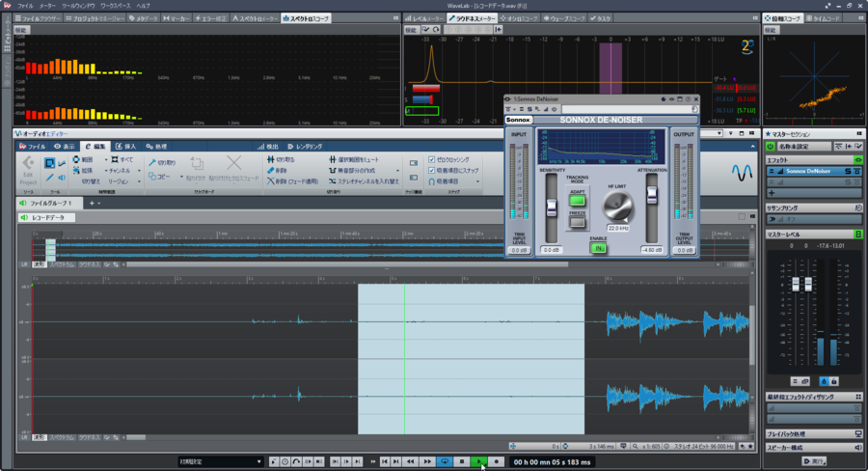Image resolution: width=868 pixels, height=471 pixels.
Task: Switch to the 処理 ribbon tab
Action: pos(156,147)
